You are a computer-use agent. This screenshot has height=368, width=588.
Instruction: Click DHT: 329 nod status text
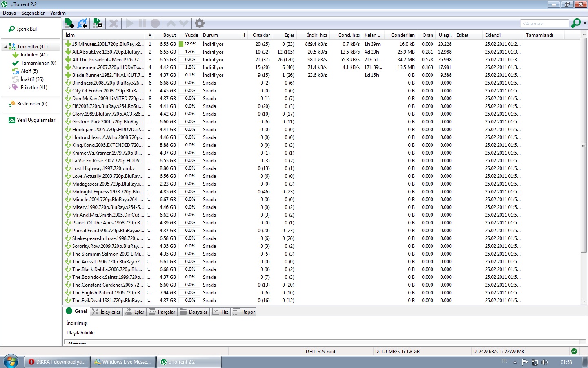320,352
